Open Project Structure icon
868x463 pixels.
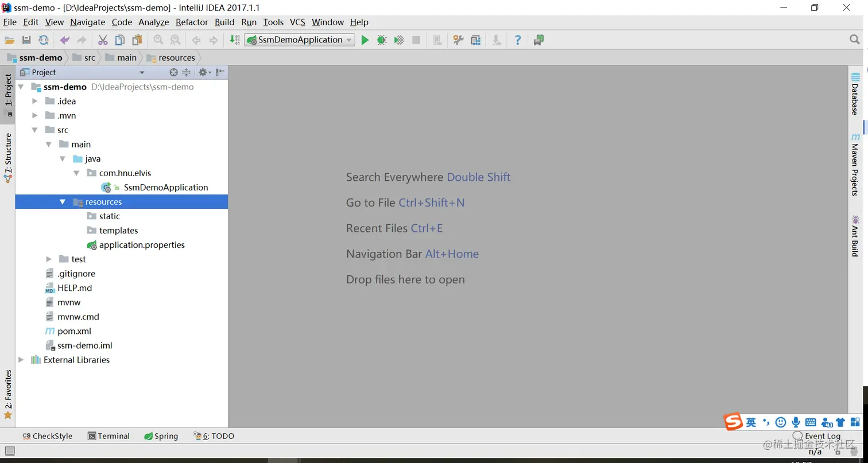click(475, 40)
